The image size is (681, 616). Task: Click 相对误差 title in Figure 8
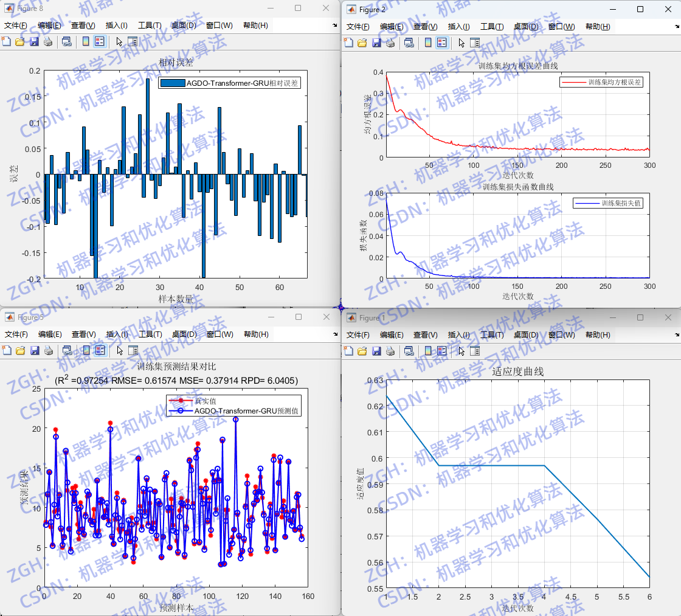click(176, 62)
